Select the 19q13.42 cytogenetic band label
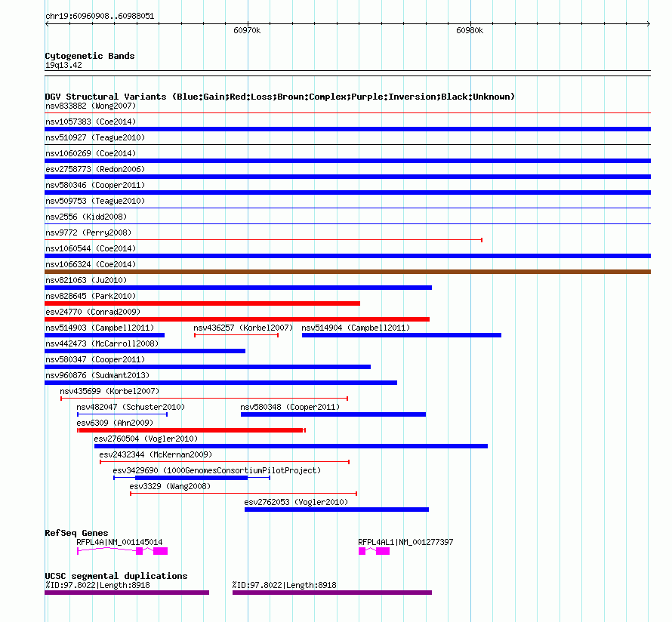The width and height of the screenshot is (672, 622). point(63,65)
